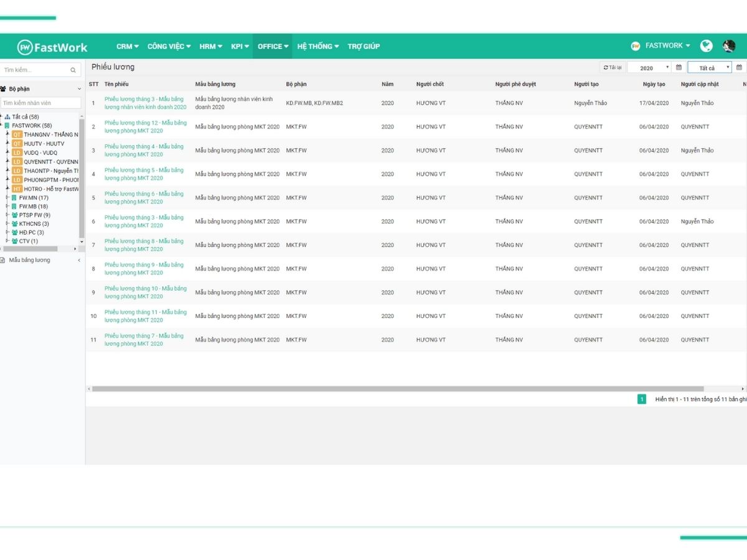Open the user avatar profile menu
The height and width of the screenshot is (560, 747).
click(x=729, y=46)
